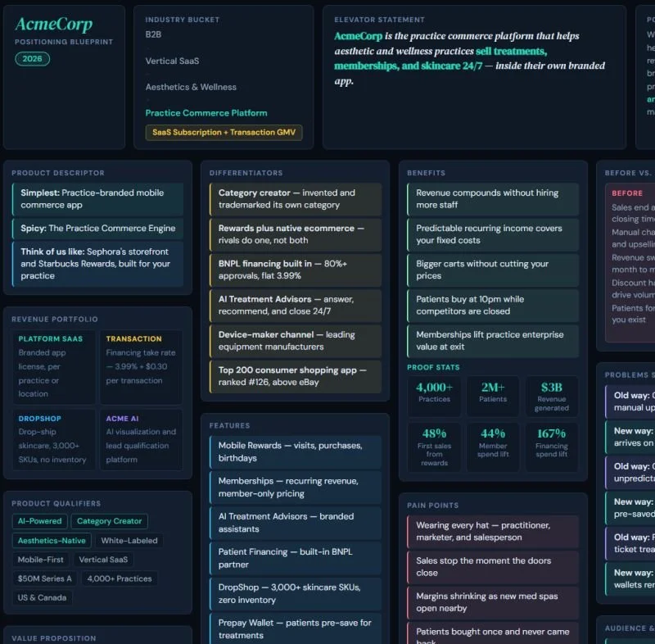
Task: Click the Patient Financing feature card
Action: pos(296,558)
